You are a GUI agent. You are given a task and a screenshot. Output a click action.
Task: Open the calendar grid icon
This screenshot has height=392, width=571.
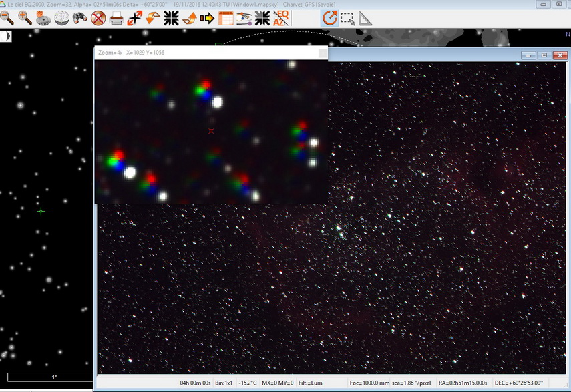pyautogui.click(x=226, y=18)
